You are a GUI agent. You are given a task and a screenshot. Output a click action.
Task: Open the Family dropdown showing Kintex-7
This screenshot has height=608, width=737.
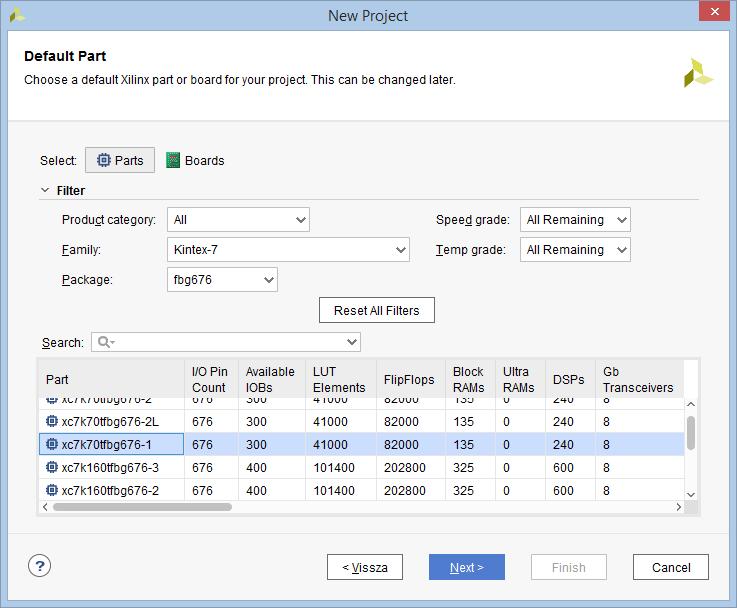(288, 249)
